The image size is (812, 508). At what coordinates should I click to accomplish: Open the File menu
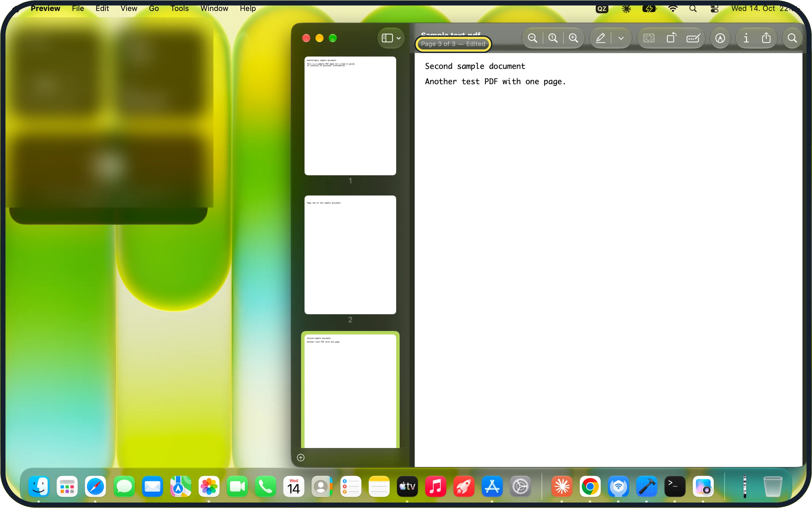point(78,8)
